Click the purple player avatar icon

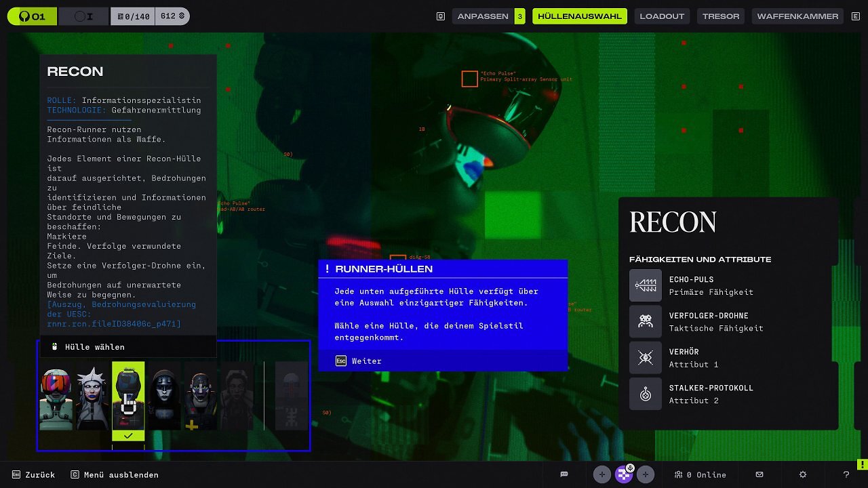623,474
